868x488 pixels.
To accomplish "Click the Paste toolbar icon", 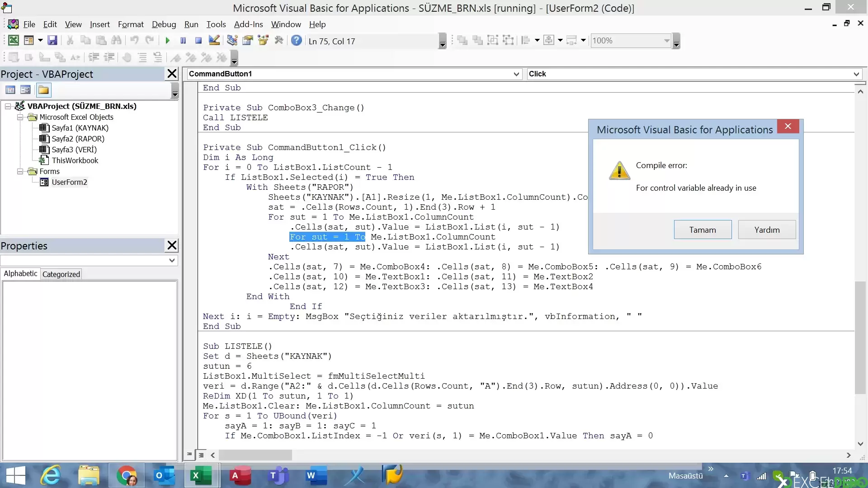I will tap(101, 41).
